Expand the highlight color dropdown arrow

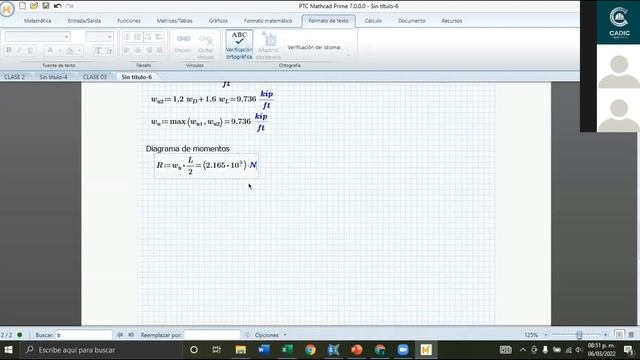click(80, 51)
